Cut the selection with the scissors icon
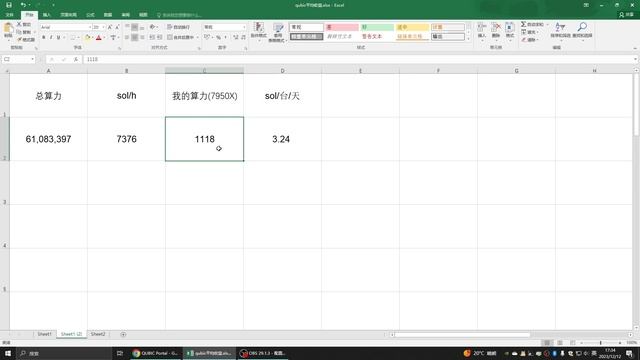 24,24
